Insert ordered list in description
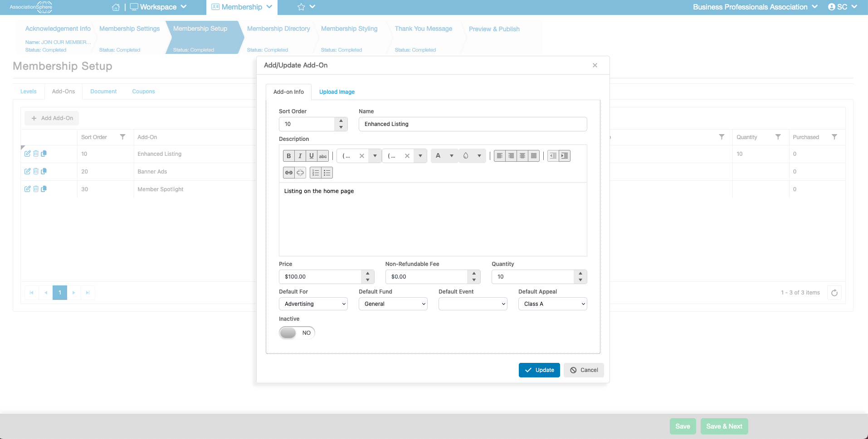Screen dimensions: 868x439 click(x=316, y=173)
